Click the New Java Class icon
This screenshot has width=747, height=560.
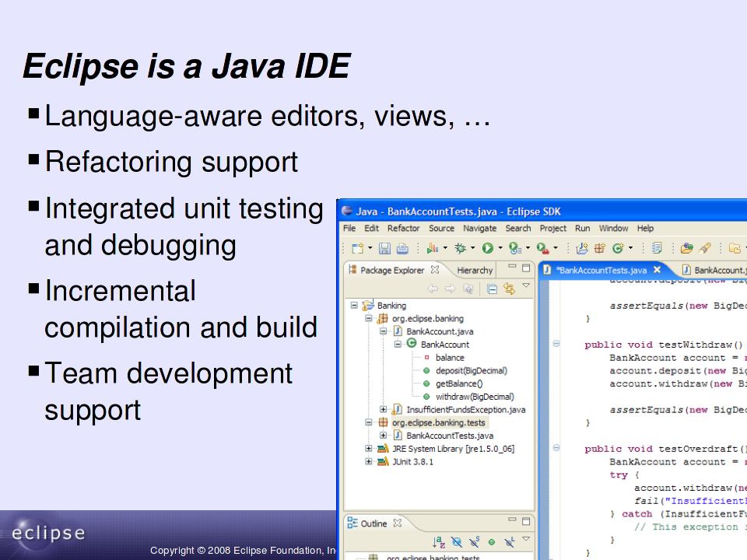pyautogui.click(x=618, y=248)
